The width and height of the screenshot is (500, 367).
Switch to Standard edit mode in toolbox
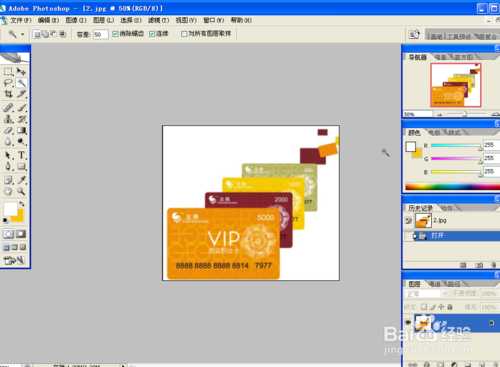tap(8, 234)
